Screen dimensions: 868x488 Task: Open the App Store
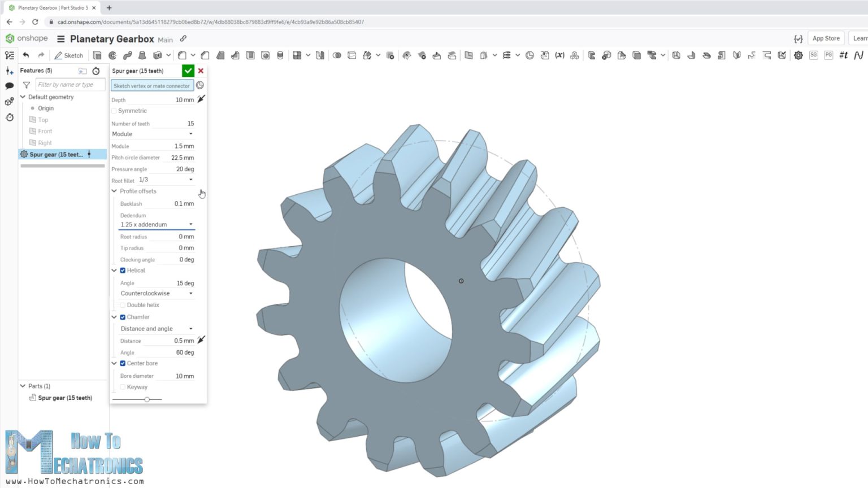pyautogui.click(x=826, y=38)
